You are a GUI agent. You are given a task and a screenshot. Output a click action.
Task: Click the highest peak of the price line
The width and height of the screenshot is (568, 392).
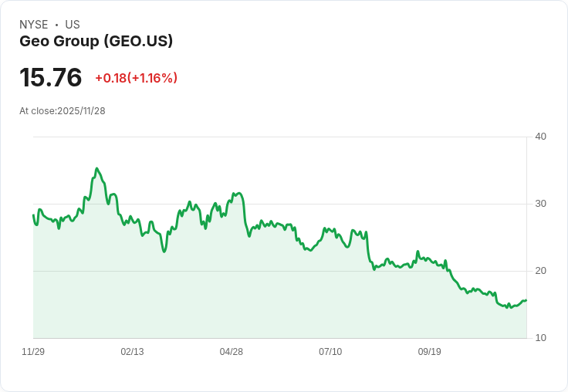(96, 168)
